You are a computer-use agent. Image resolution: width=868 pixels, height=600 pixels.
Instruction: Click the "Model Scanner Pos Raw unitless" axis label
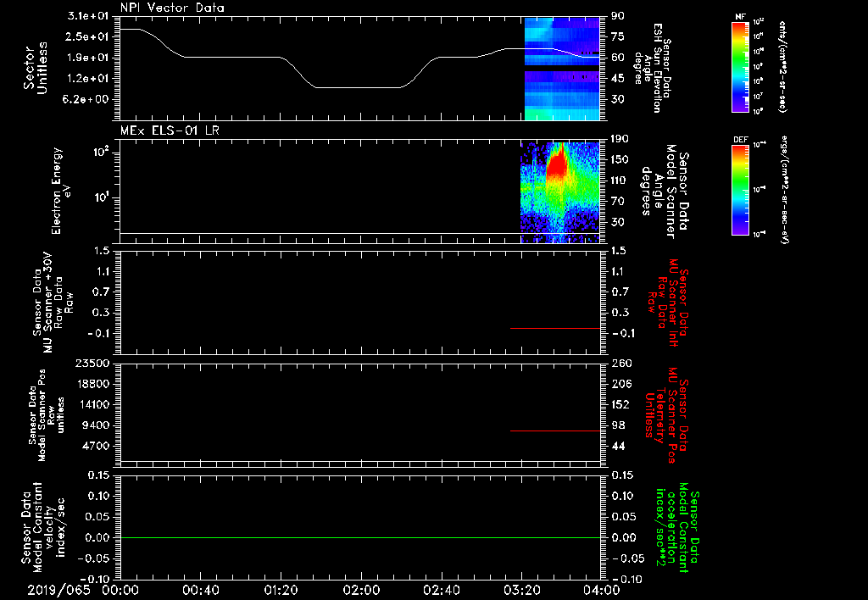pos(46,414)
